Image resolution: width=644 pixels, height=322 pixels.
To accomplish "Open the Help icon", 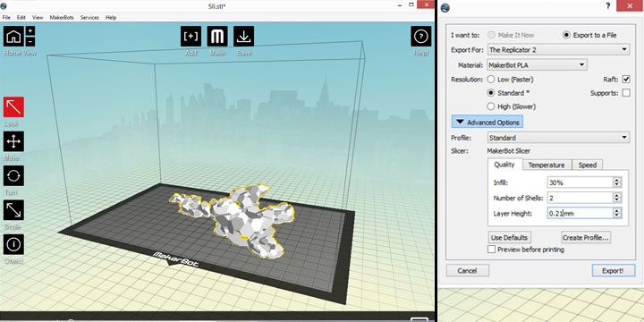I will (x=421, y=37).
